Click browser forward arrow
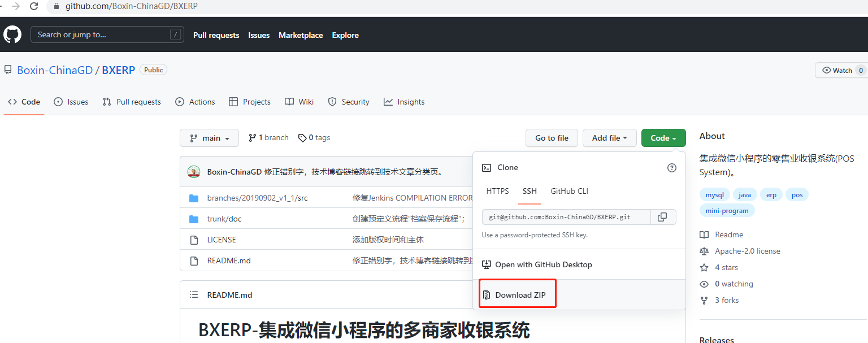868x343 pixels. [x=15, y=7]
